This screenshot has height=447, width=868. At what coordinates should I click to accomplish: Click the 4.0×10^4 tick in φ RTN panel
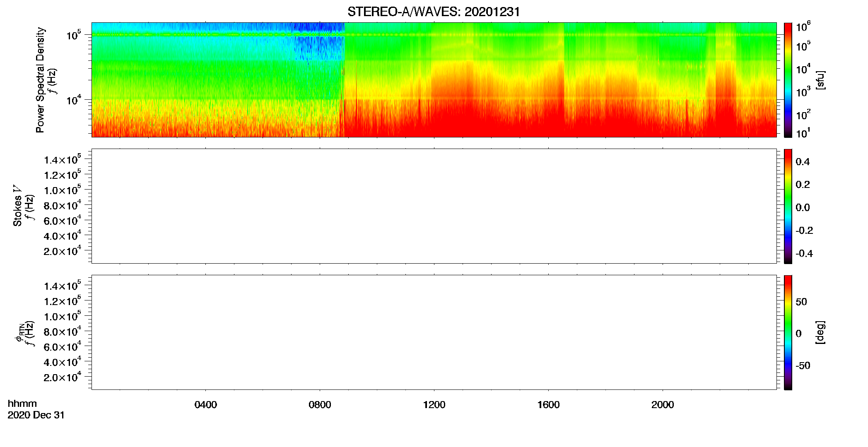tap(63, 362)
